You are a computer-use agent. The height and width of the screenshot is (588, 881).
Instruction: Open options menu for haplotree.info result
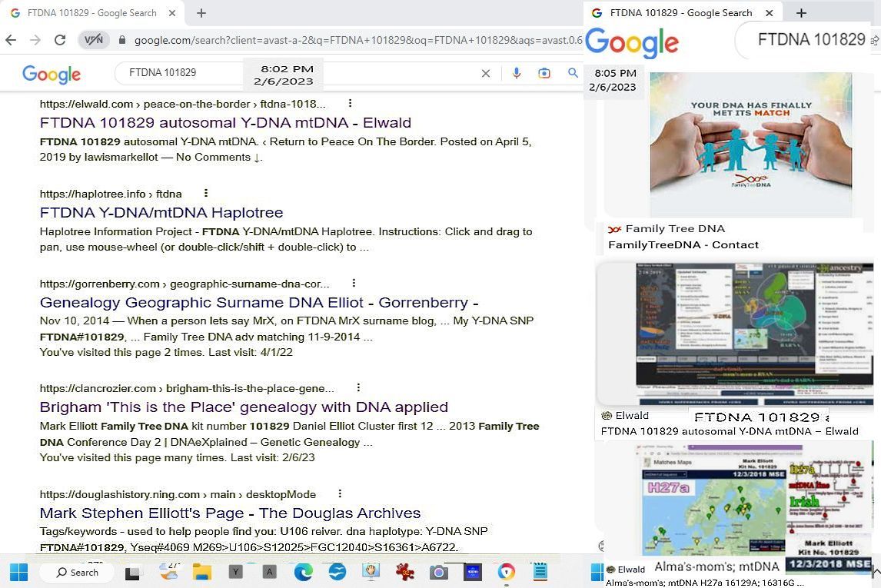(206, 193)
